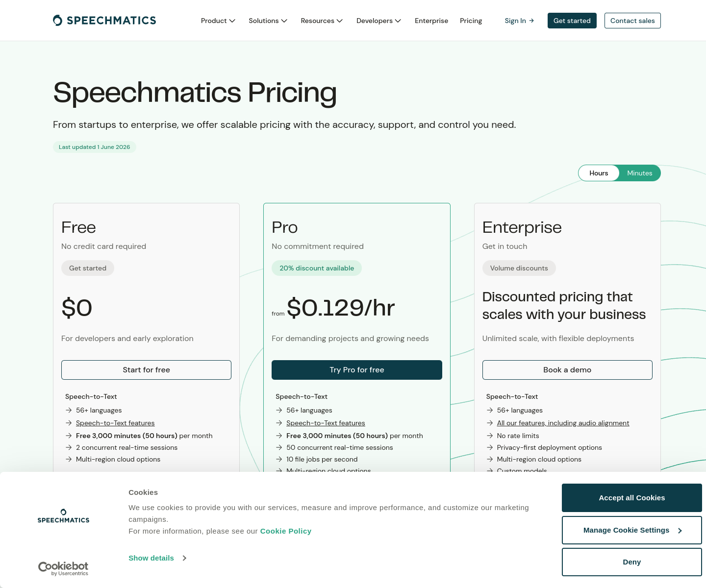
Task: Click the 20% discount available badge
Action: click(317, 268)
